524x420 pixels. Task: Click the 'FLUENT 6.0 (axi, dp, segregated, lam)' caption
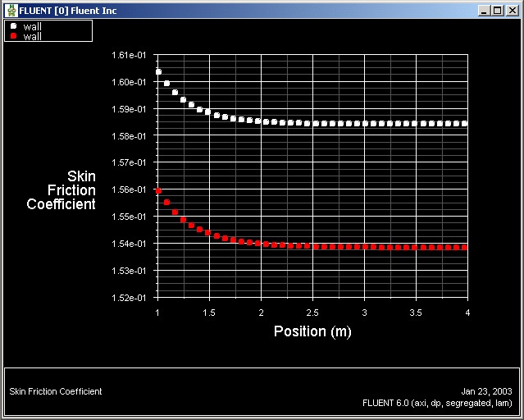coord(437,404)
